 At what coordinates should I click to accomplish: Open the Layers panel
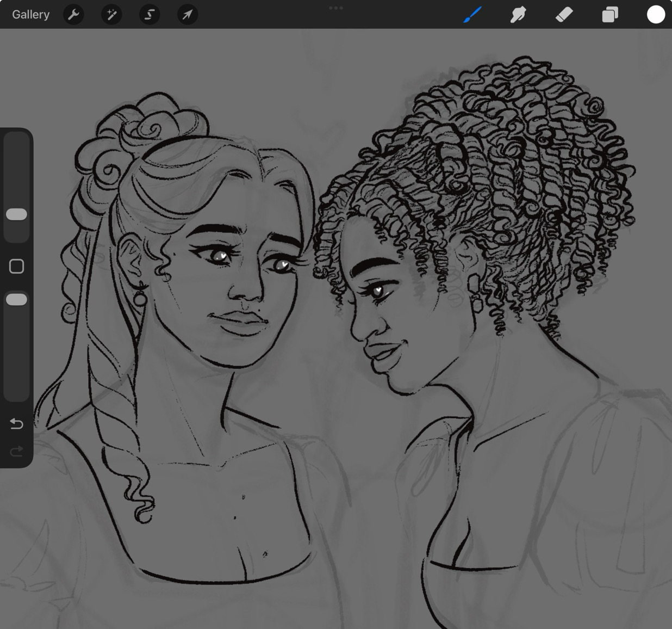pos(610,15)
